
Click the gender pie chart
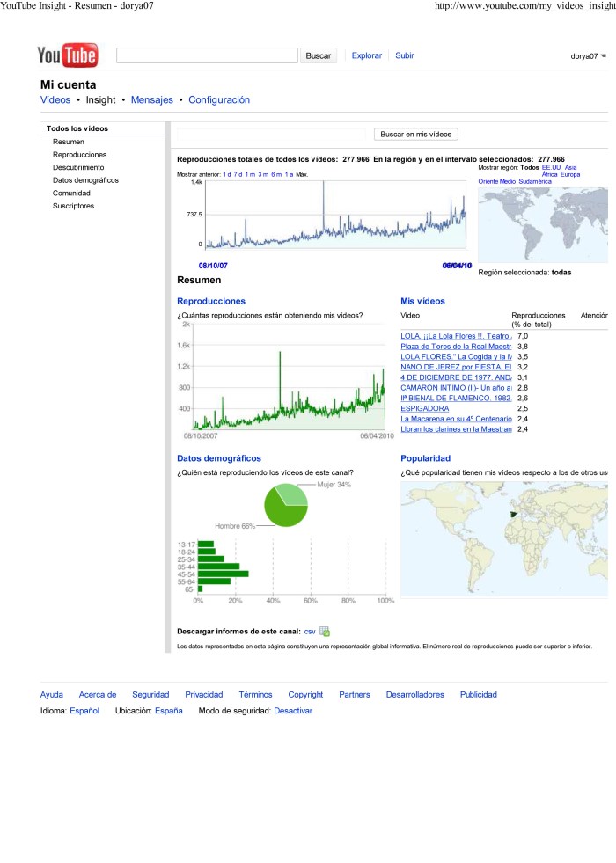(286, 505)
